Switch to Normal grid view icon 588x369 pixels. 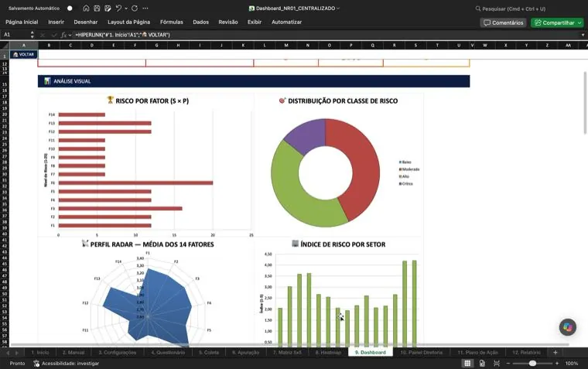467,364
